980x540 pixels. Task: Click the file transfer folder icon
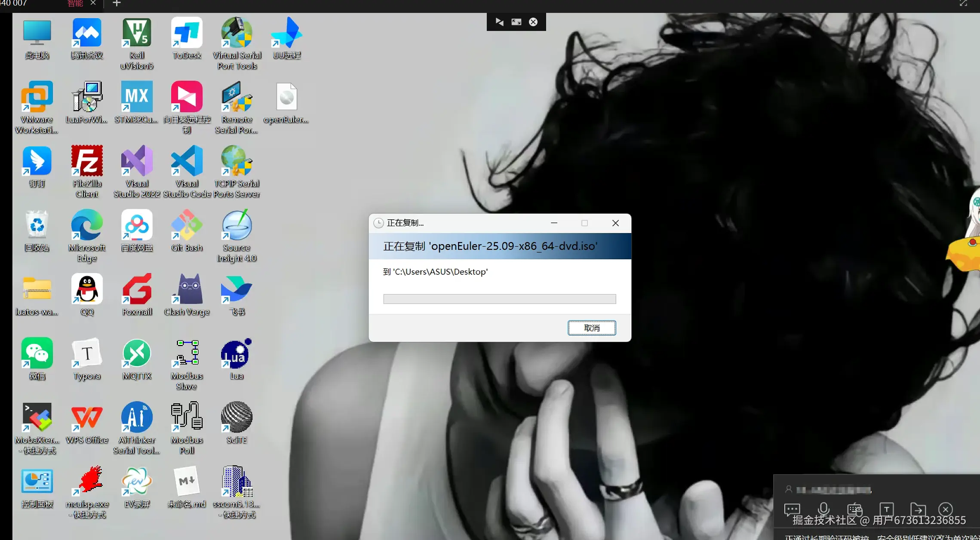pos(918,509)
